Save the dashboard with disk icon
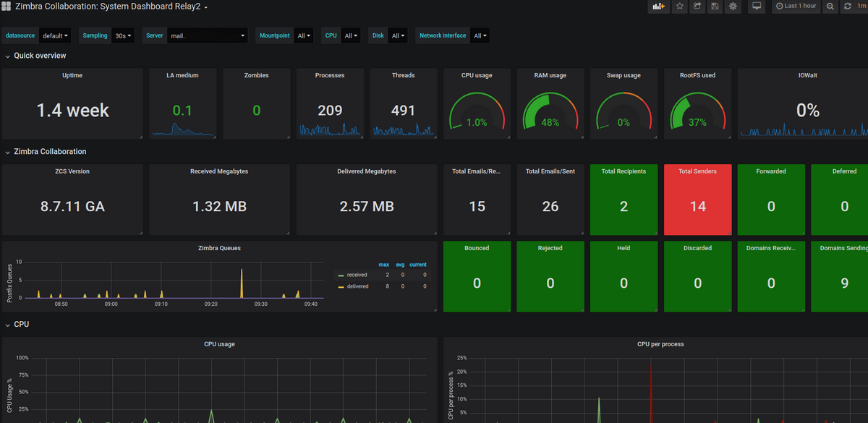868x423 pixels. coord(715,7)
